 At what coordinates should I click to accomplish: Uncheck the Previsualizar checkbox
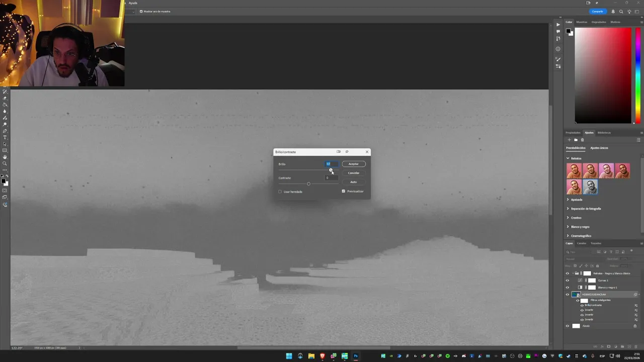(x=344, y=191)
